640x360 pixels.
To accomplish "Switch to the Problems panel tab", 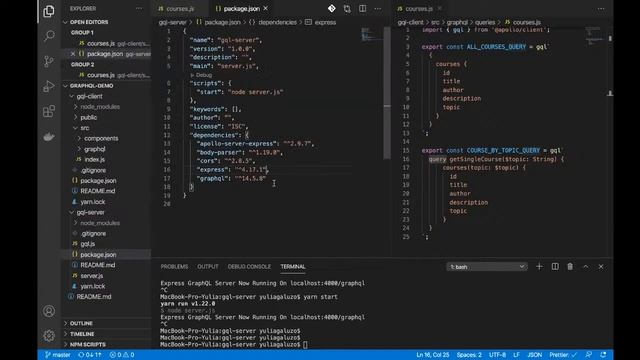I will (174, 267).
